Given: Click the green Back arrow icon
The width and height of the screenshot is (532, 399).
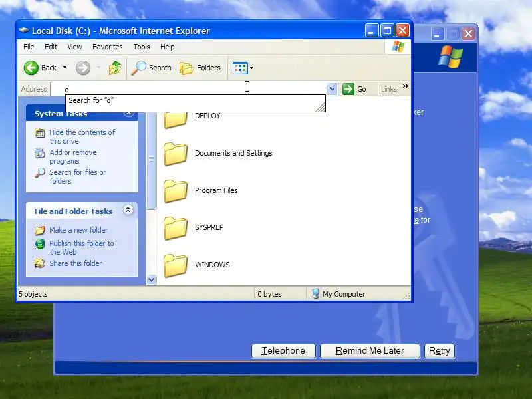Looking at the screenshot, I should [x=31, y=68].
